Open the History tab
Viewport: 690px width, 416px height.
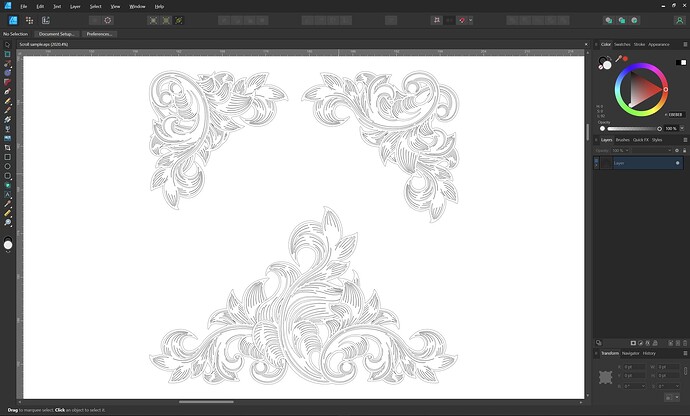[649, 353]
